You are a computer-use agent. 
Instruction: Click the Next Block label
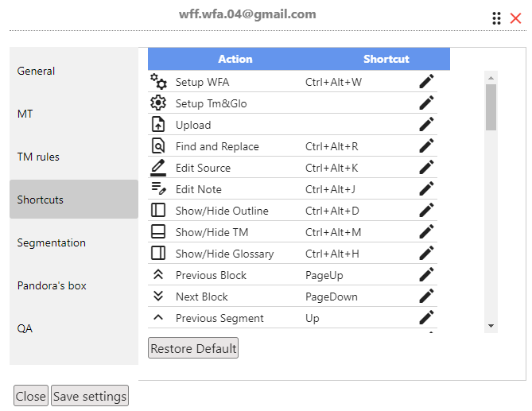pos(201,297)
